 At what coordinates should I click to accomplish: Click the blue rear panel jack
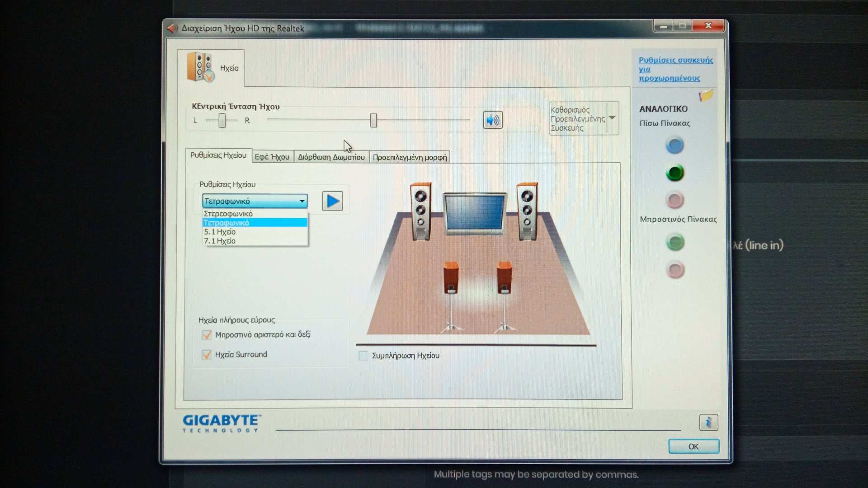(675, 146)
